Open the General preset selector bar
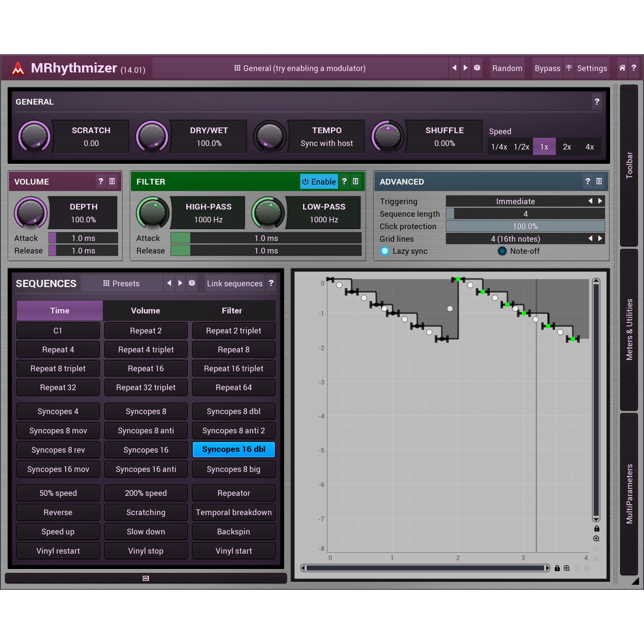 [300, 68]
